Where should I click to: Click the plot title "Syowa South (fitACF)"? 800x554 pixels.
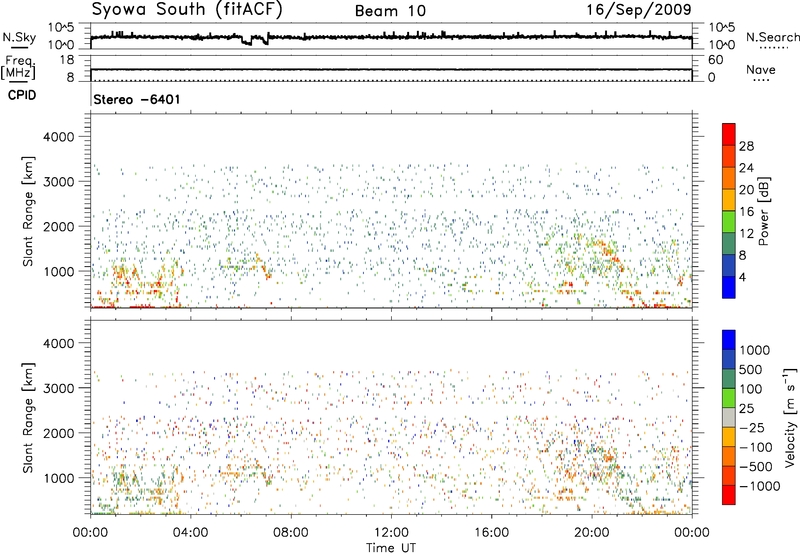pyautogui.click(x=187, y=10)
